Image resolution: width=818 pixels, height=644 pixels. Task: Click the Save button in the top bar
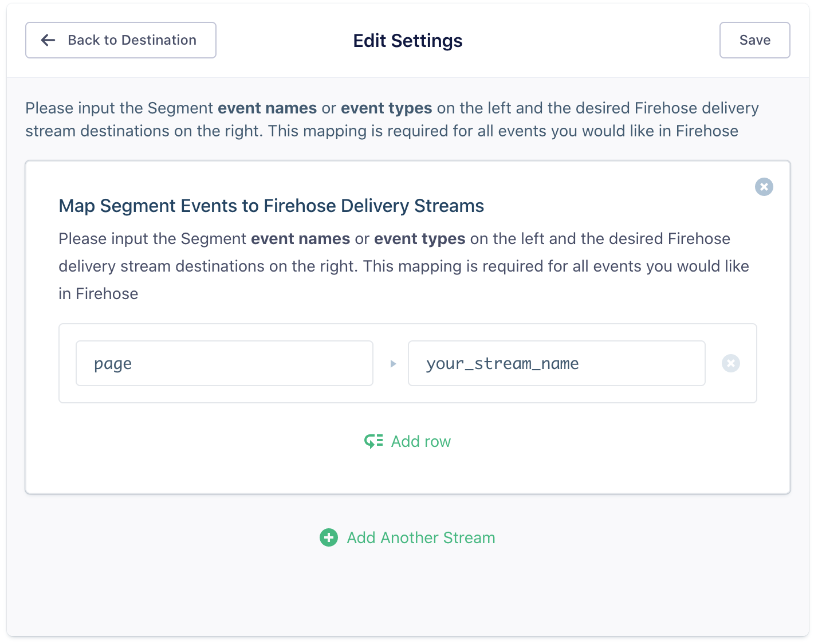coord(754,40)
